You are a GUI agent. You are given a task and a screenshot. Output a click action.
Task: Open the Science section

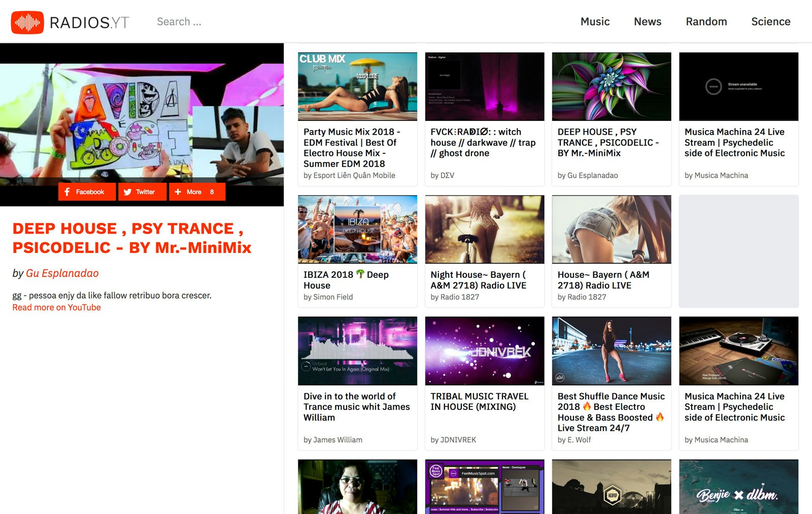point(770,21)
